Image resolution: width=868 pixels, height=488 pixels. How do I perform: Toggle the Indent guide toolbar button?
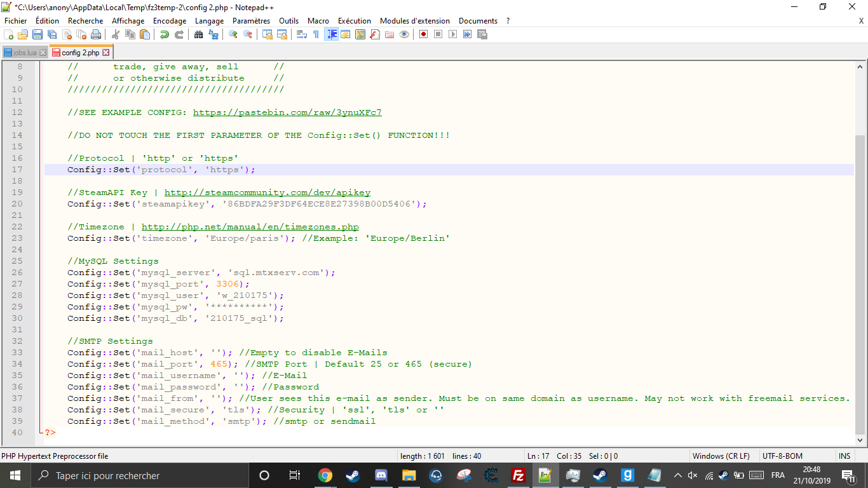click(x=331, y=34)
